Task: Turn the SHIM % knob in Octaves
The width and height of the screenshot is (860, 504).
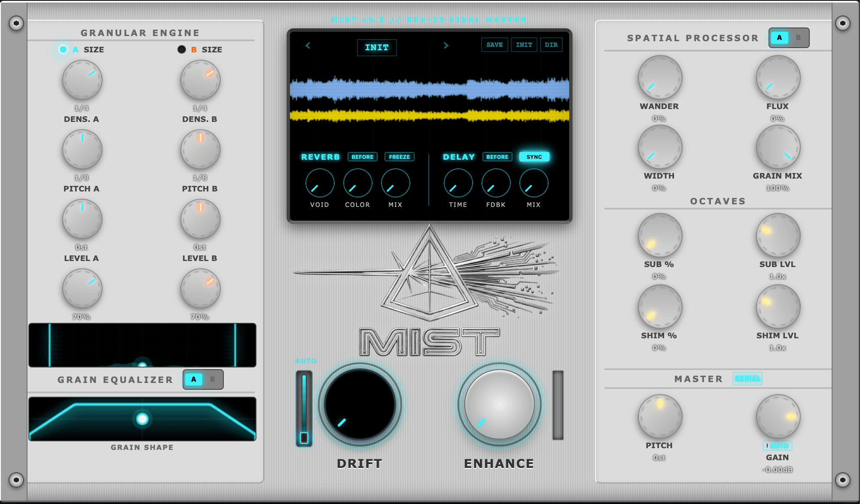Action: click(659, 306)
